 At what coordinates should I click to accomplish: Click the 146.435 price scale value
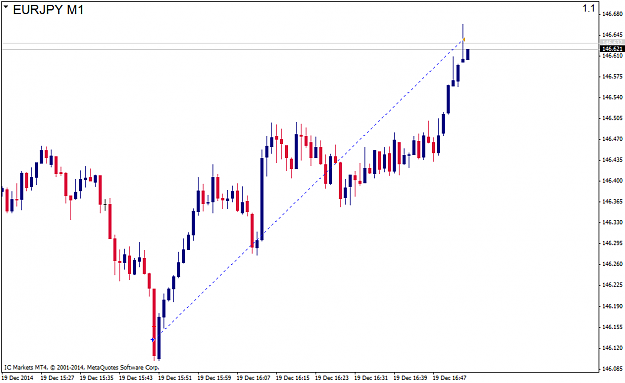[613, 160]
